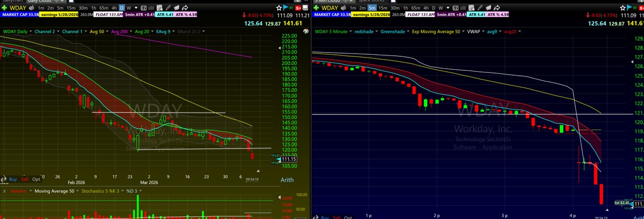Click the Opt button on daily chart
This screenshot has height=219, width=644.
[35, 179]
